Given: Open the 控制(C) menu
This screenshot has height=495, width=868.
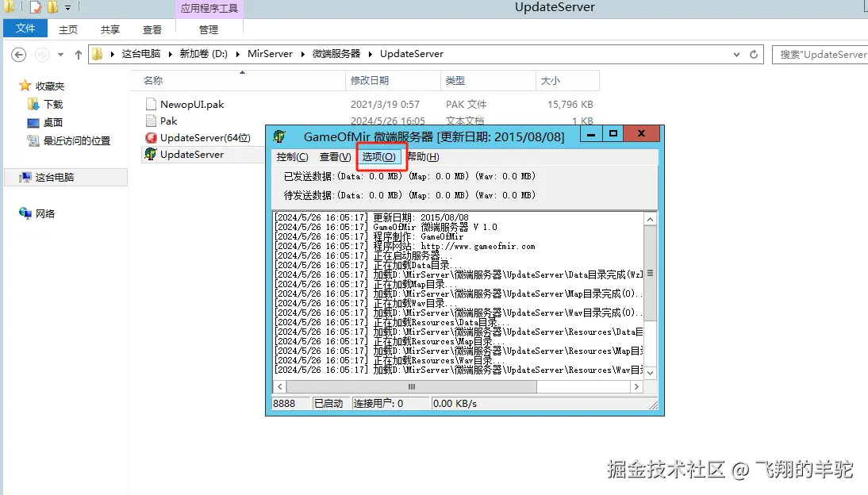Looking at the screenshot, I should tap(292, 157).
